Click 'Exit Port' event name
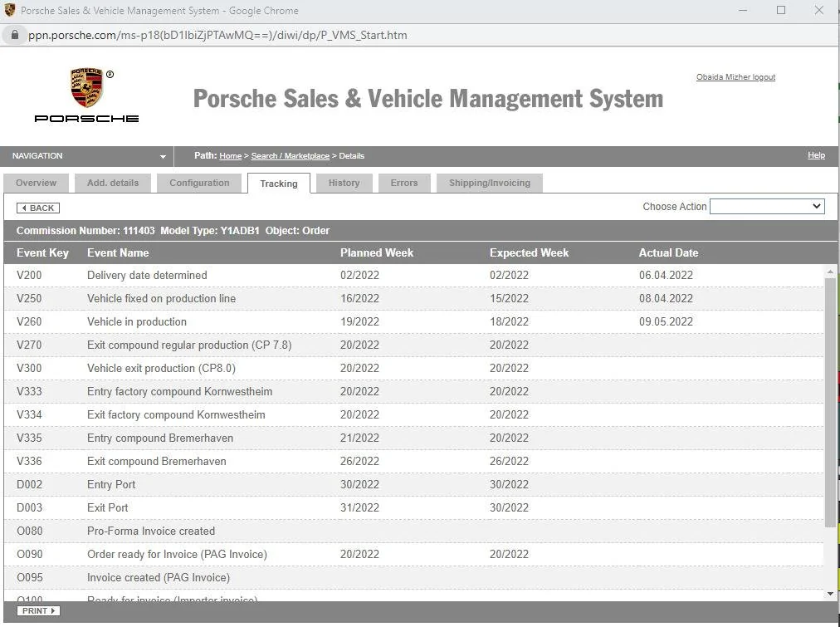Image resolution: width=840 pixels, height=627 pixels. click(x=107, y=507)
